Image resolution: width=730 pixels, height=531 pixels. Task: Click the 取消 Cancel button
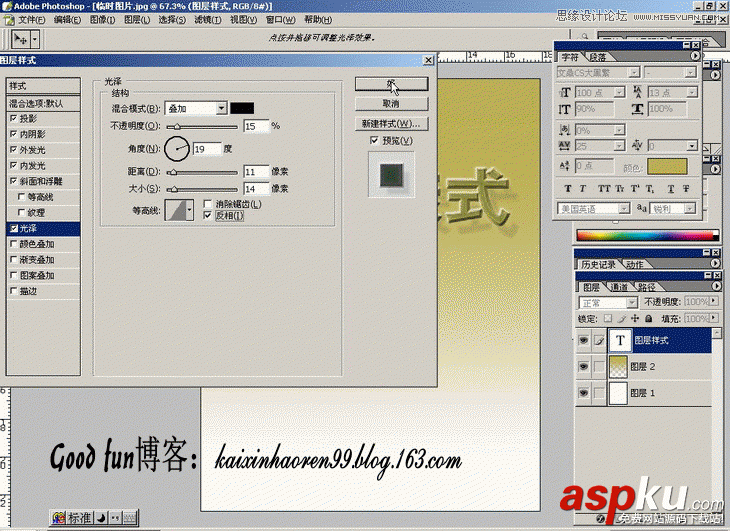pos(391,104)
